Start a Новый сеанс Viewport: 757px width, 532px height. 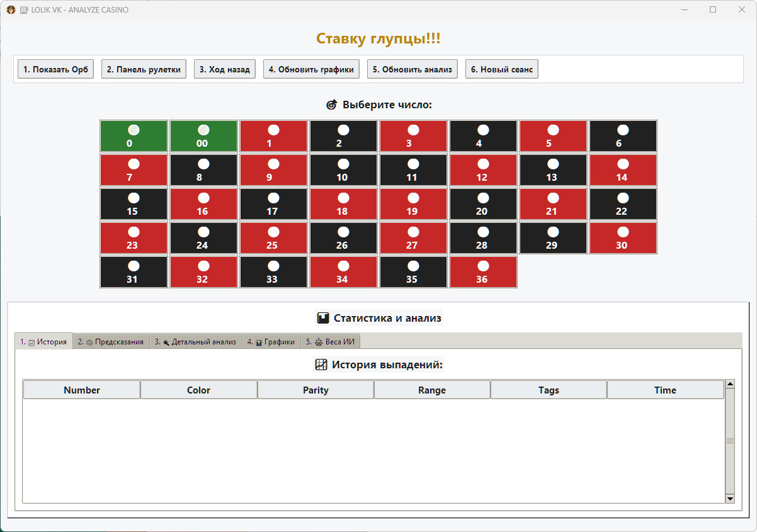502,69
